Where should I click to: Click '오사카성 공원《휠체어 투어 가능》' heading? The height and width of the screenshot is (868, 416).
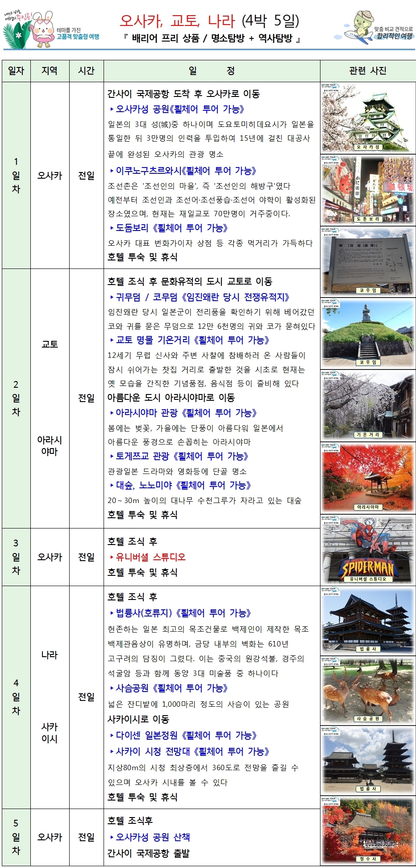coord(178,109)
